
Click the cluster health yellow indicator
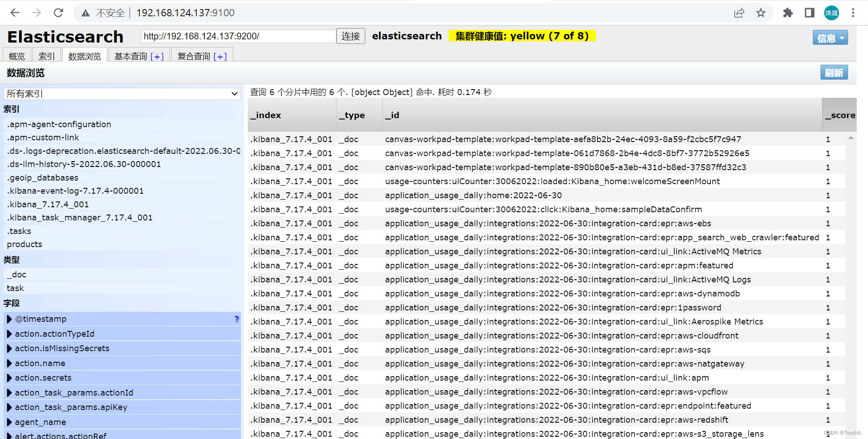point(522,36)
